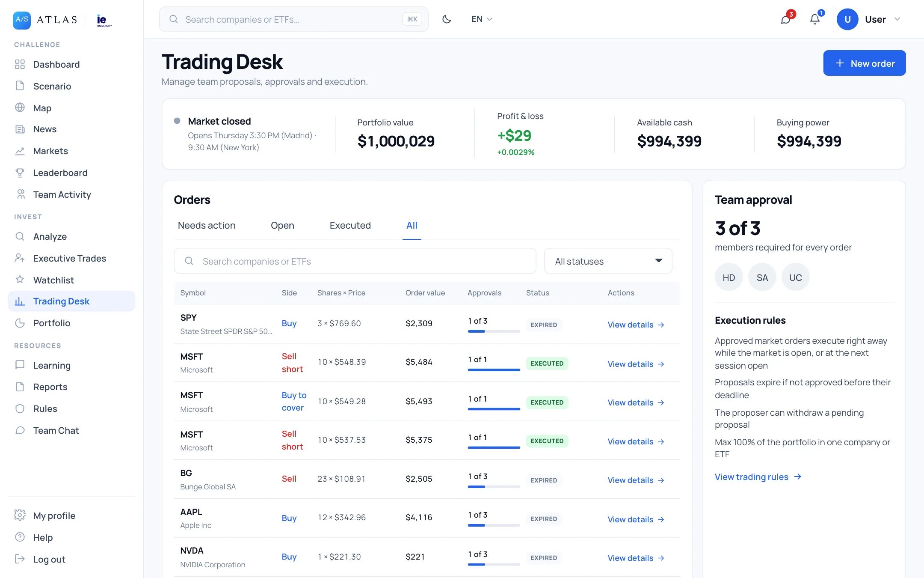This screenshot has height=578, width=924.
Task: Open the View trading rules link
Action: (758, 477)
